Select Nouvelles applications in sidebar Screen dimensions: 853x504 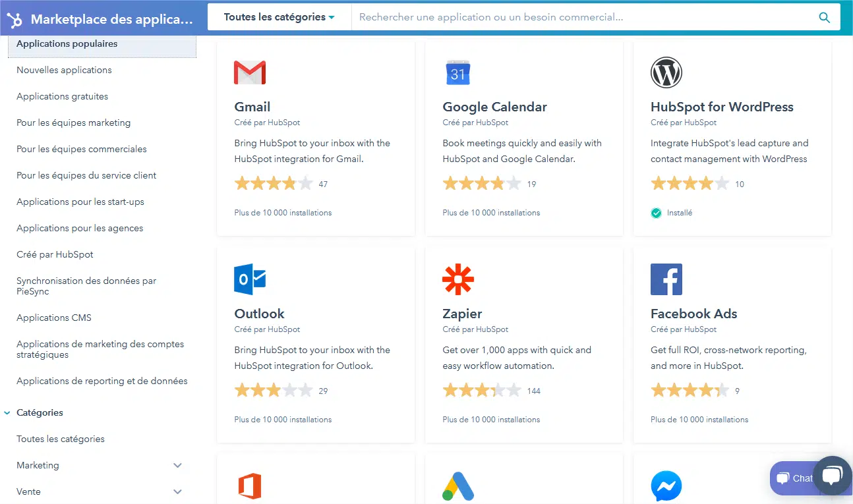point(64,70)
